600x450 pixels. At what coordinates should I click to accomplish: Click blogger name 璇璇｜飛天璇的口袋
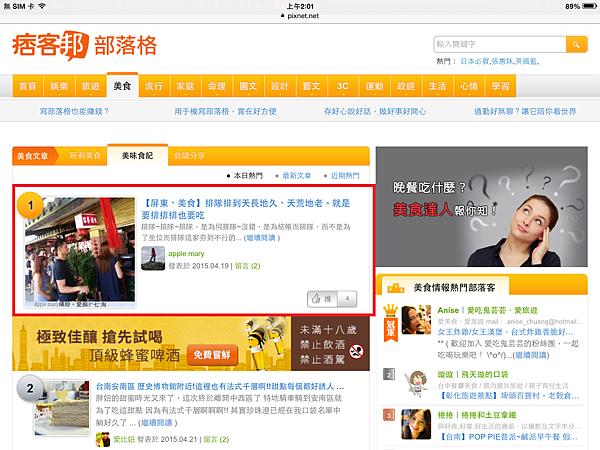click(473, 375)
